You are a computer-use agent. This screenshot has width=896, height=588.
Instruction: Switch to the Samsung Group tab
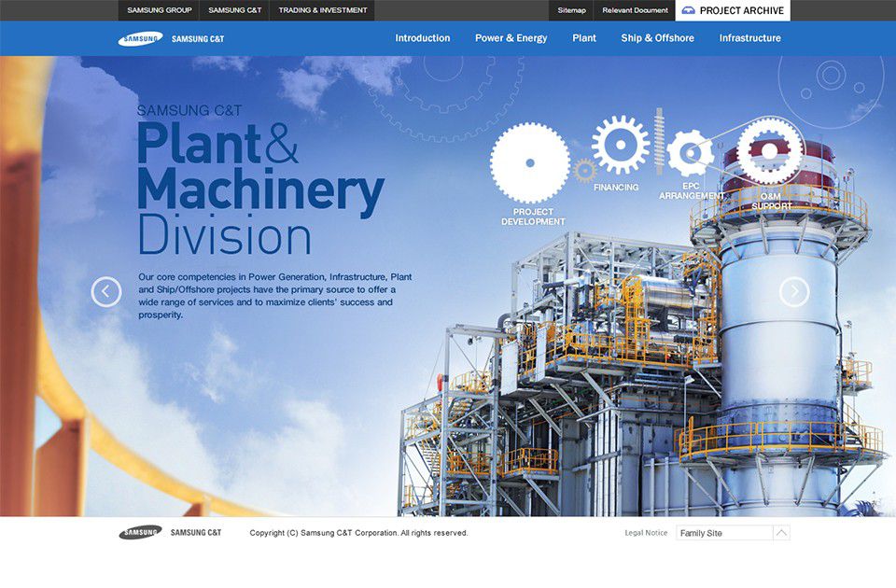point(160,10)
